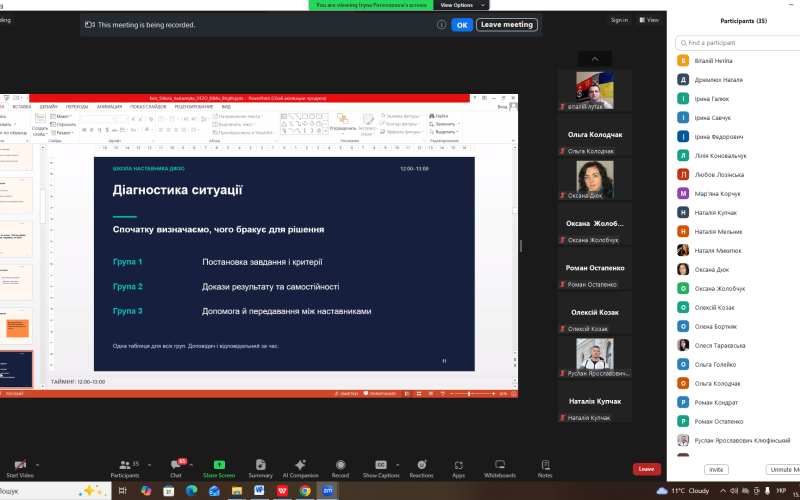Click the weather widget showing 11°C Cloudy
This screenshot has height=500, width=800.
(x=683, y=491)
